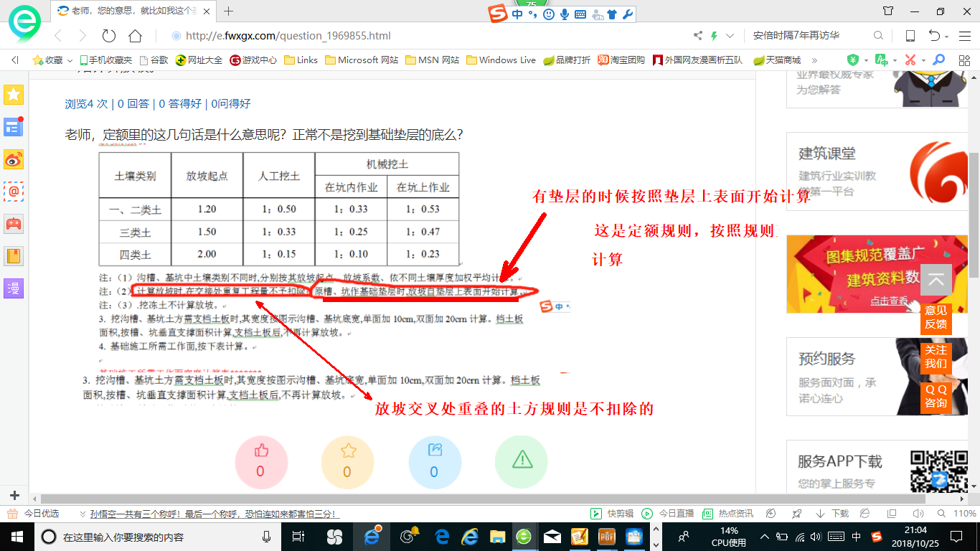Open the 游戏中心 bookmark
This screenshot has height=551, width=980.
click(253, 60)
